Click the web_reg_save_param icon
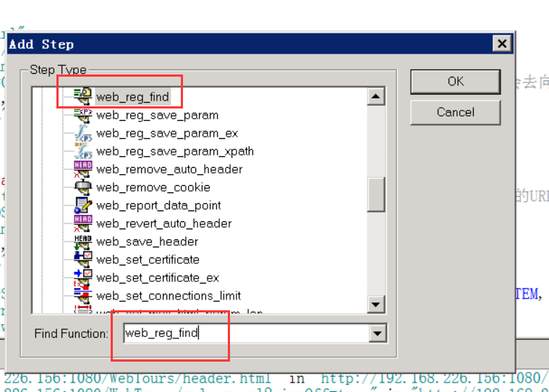Viewport: 549px width, 392px height. click(83, 115)
